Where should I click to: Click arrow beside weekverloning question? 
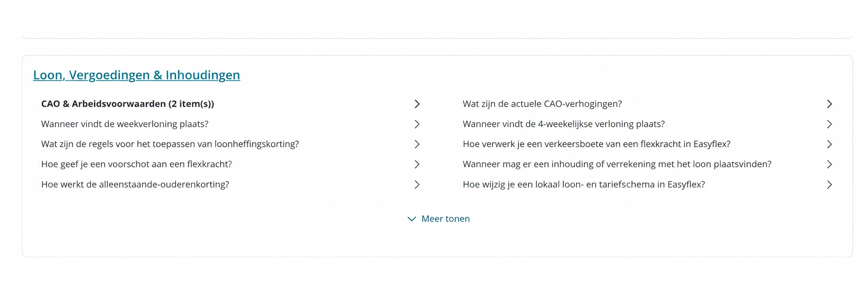[417, 124]
